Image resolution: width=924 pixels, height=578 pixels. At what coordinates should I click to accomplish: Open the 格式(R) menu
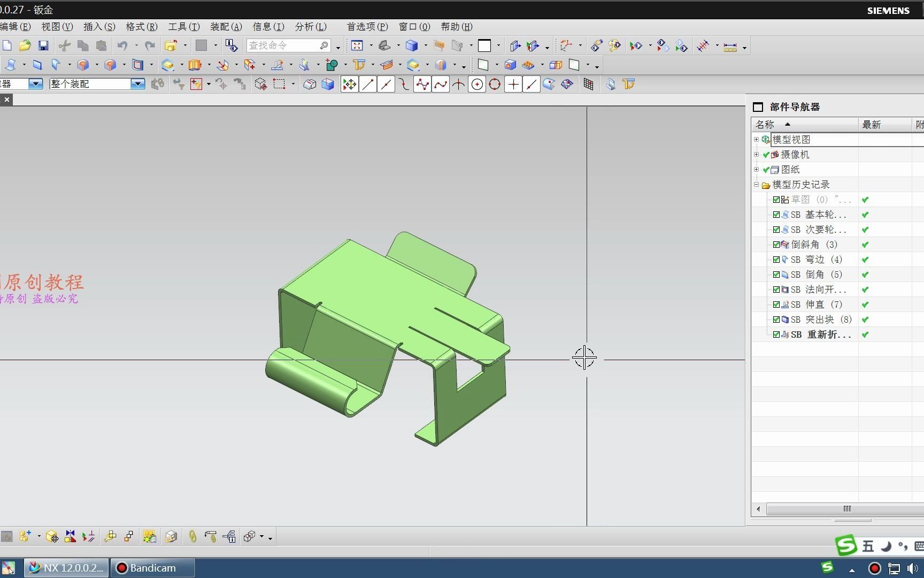(x=142, y=27)
